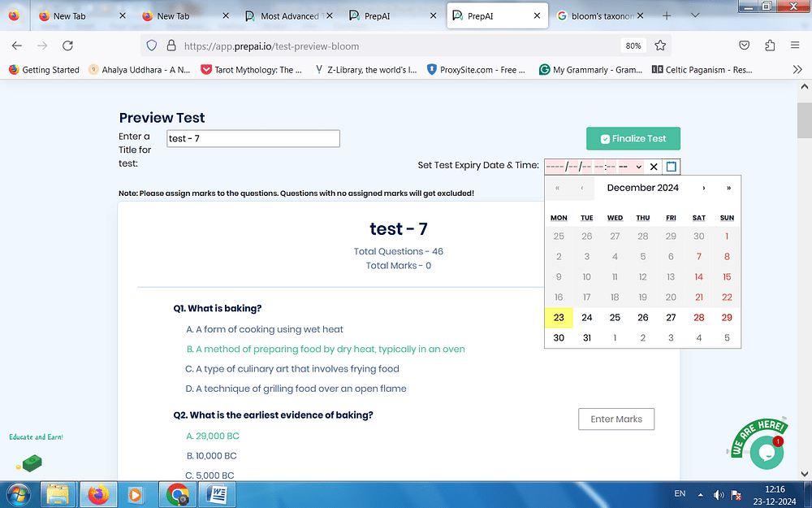This screenshot has width=812, height=508.
Task: Go to next month in calendar
Action: pyautogui.click(x=703, y=188)
